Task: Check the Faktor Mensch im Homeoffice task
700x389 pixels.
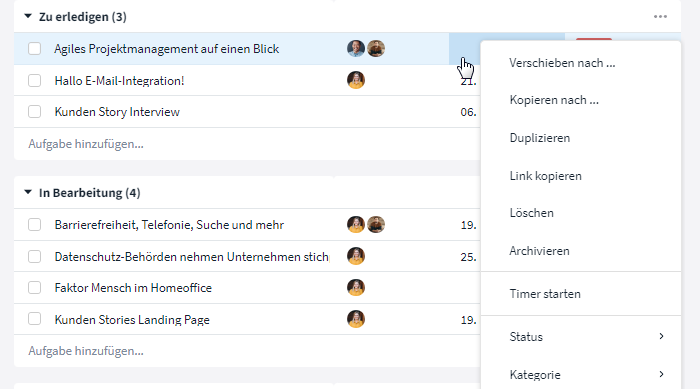Action: pyautogui.click(x=34, y=288)
